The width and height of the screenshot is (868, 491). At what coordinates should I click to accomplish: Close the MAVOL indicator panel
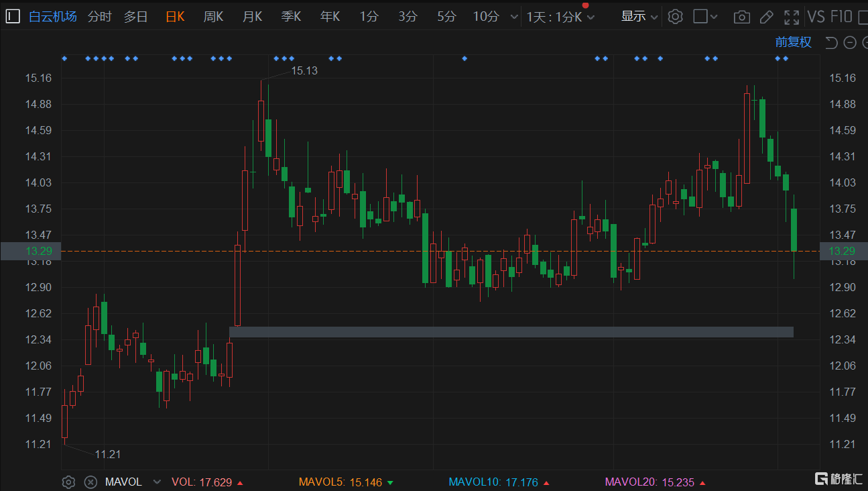coord(90,482)
